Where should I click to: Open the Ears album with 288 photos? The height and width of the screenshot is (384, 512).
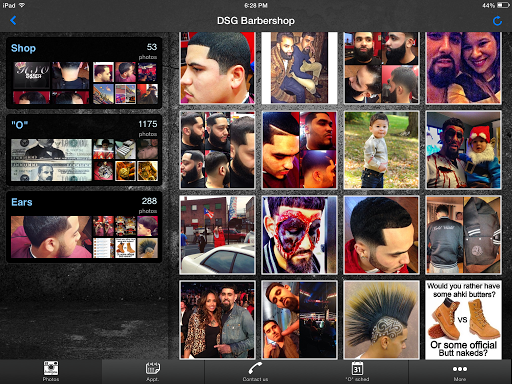(84, 227)
